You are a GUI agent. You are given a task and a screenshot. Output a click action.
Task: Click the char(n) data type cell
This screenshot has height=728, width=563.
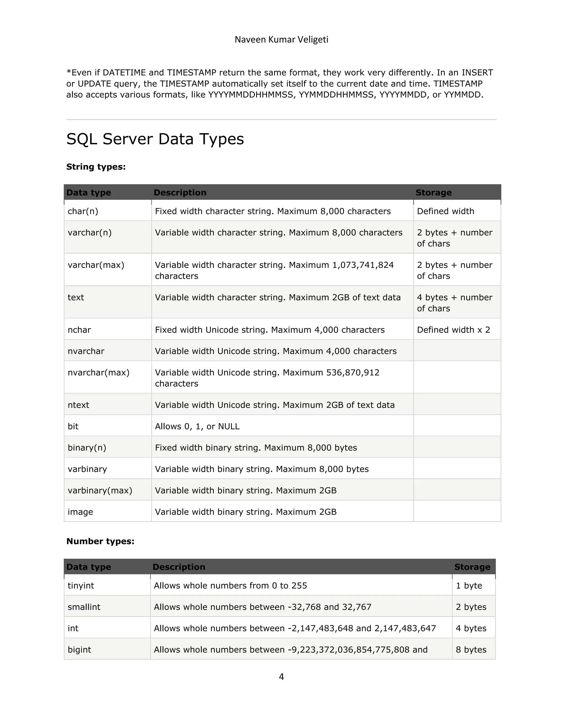point(108,211)
